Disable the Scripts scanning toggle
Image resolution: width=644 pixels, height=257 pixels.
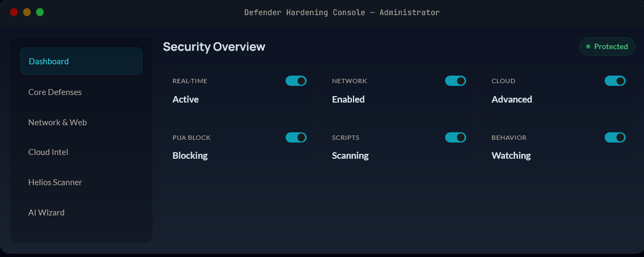(455, 138)
